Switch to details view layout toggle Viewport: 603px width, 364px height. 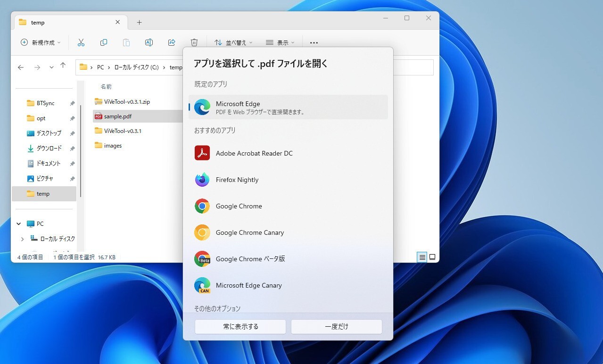pos(422,257)
